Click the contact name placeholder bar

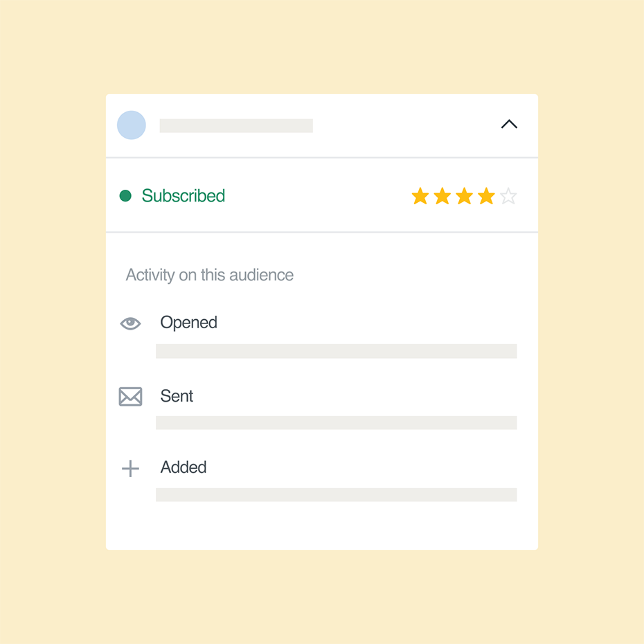click(x=236, y=126)
